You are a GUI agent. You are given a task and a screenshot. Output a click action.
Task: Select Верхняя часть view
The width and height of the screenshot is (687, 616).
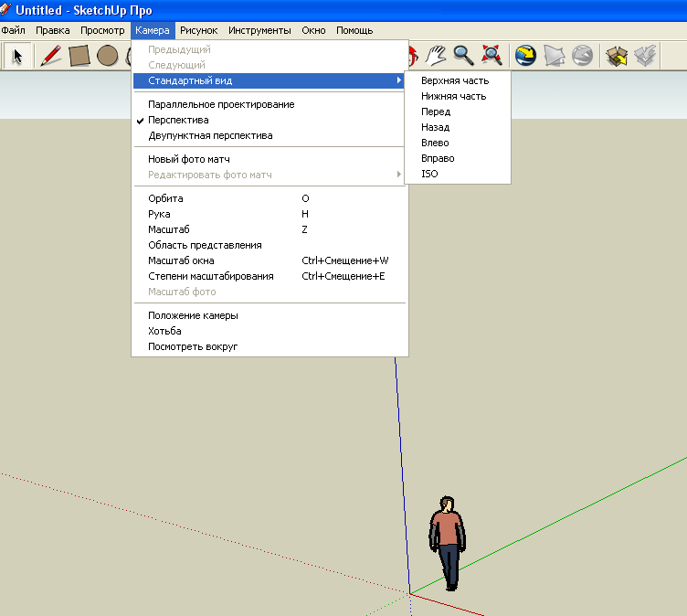(454, 80)
